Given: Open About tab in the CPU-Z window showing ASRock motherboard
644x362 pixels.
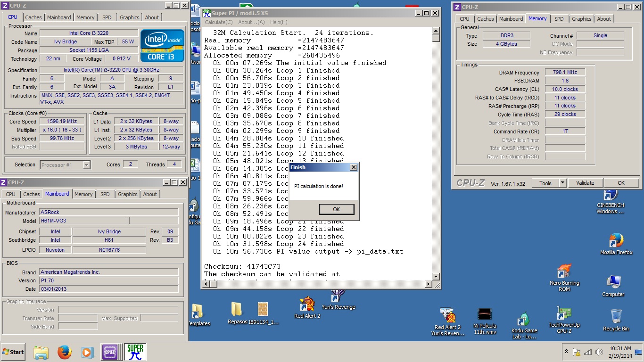Looking at the screenshot, I should coord(150,194).
